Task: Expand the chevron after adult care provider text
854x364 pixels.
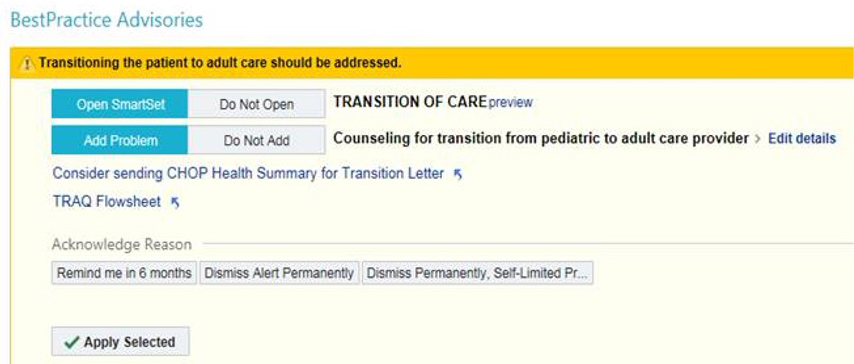Action: click(757, 139)
